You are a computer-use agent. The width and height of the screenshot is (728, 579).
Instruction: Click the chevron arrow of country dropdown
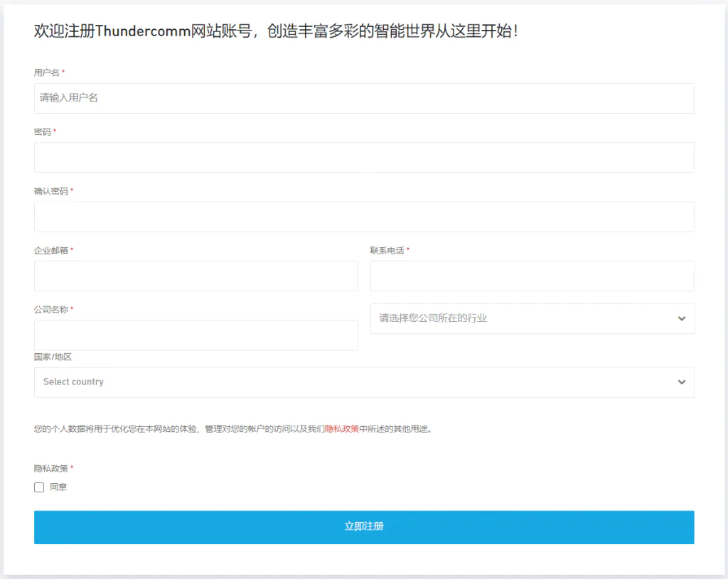pyautogui.click(x=682, y=382)
